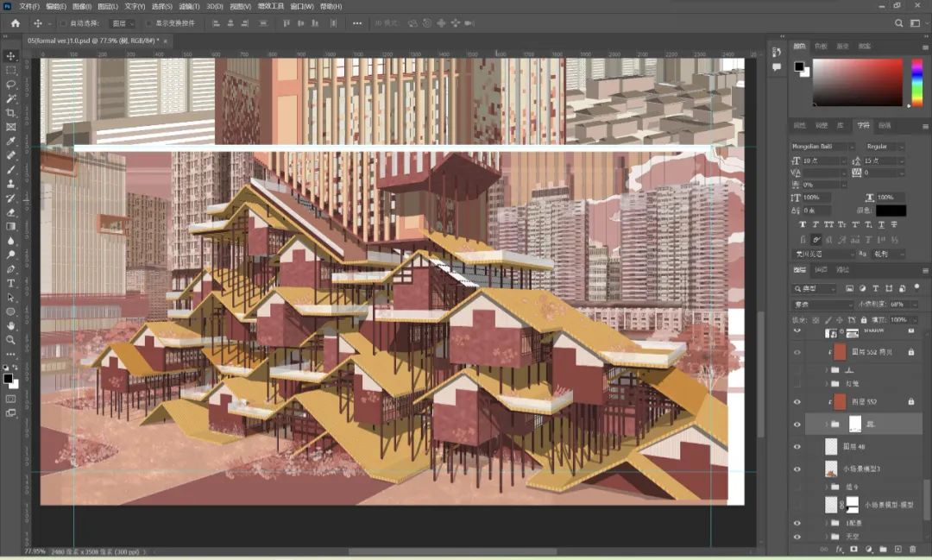Click the foreground color swatch in Color panel

point(799,66)
